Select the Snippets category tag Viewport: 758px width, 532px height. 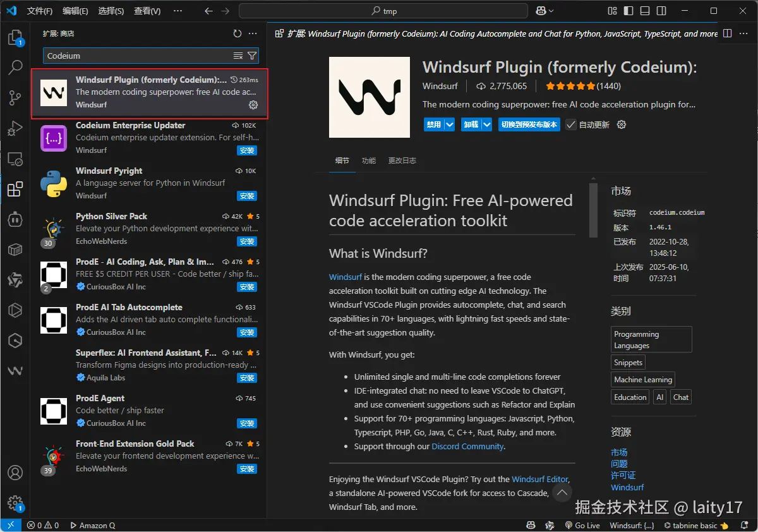tap(628, 363)
